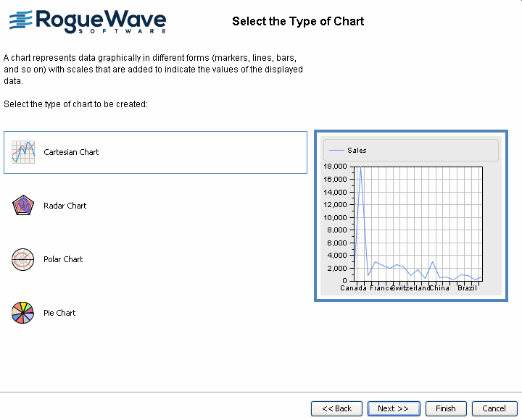Proceed with the Next >> button
The image size is (522, 420).
(x=394, y=408)
